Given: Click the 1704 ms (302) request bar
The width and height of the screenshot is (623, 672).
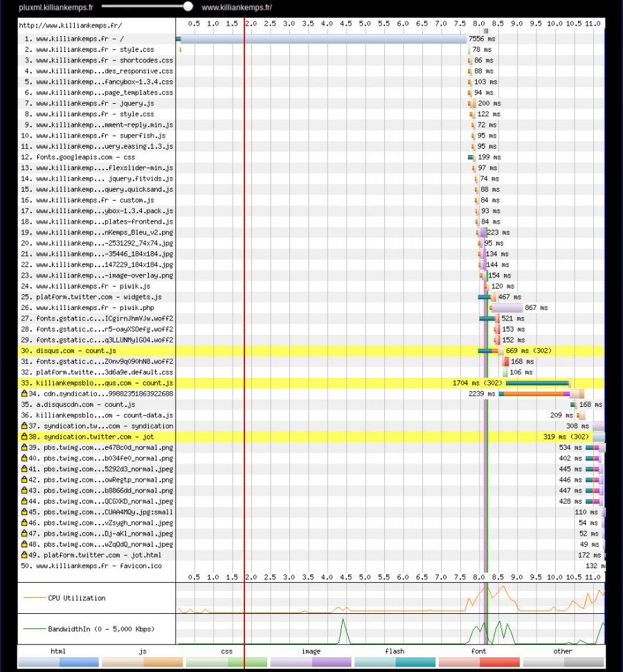Looking at the screenshot, I should pos(538,383).
